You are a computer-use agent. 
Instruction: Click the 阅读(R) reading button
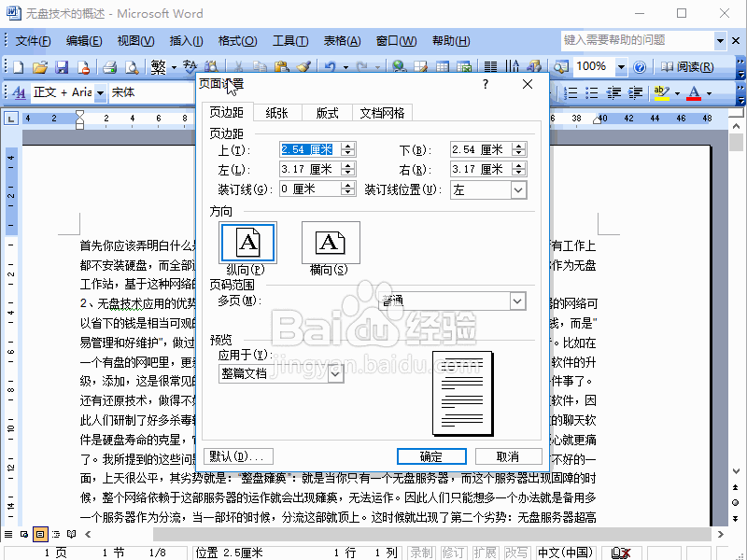pos(687,67)
